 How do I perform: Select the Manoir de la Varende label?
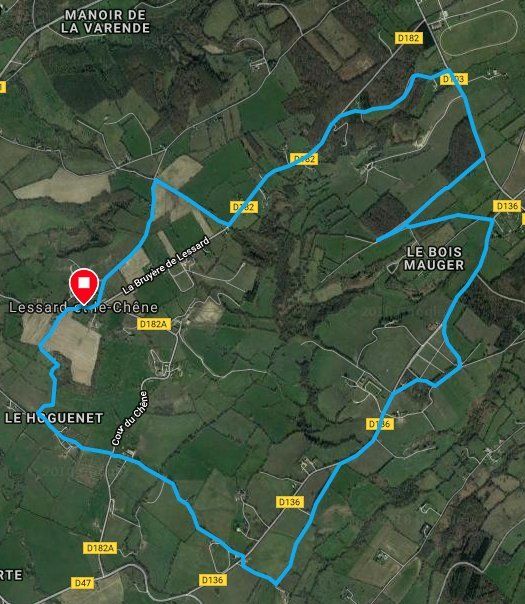click(x=106, y=22)
